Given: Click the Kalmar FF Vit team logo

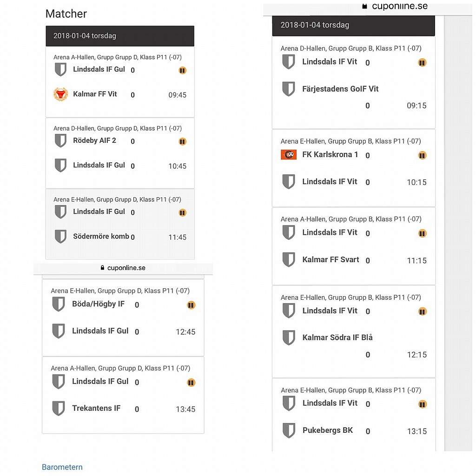Looking at the screenshot, I should [61, 94].
